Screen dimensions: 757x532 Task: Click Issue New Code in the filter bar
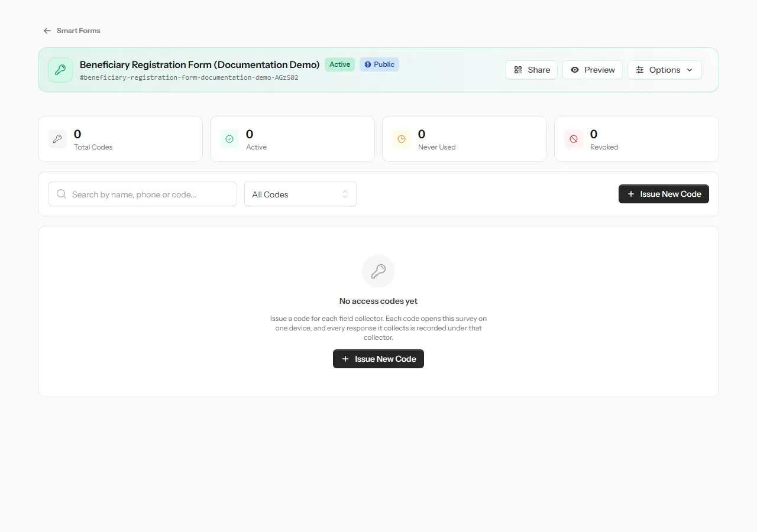tap(664, 194)
